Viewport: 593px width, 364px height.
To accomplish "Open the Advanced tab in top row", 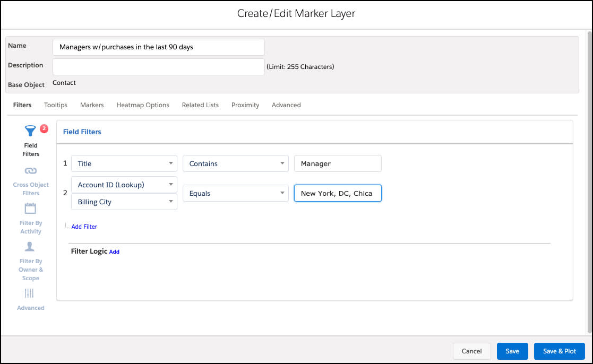I will tap(286, 105).
